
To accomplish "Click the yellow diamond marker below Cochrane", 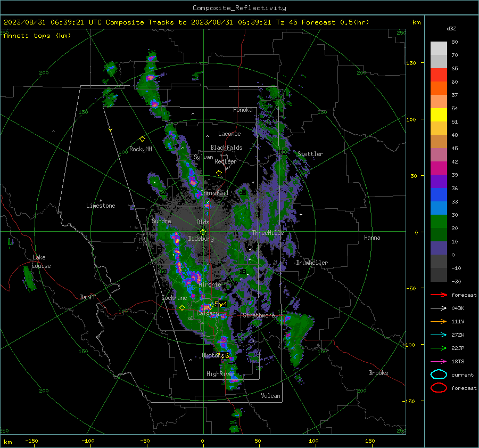I will pos(182,308).
